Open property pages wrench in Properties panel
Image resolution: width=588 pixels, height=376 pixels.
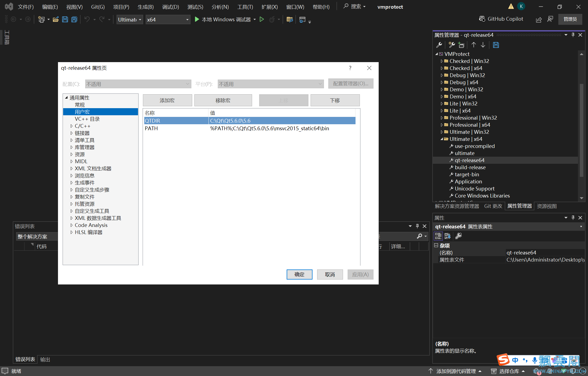(x=458, y=236)
